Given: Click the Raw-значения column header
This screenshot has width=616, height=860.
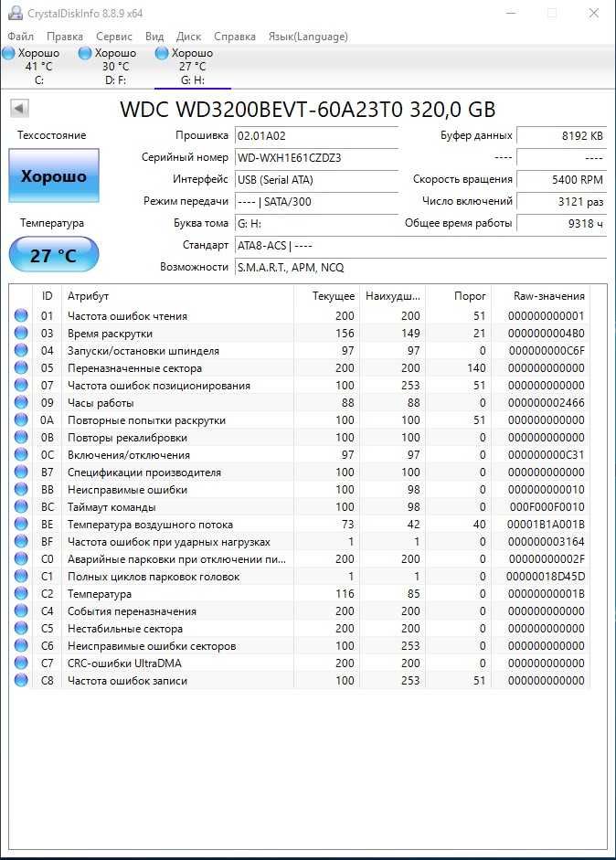Looking at the screenshot, I should [x=541, y=296].
